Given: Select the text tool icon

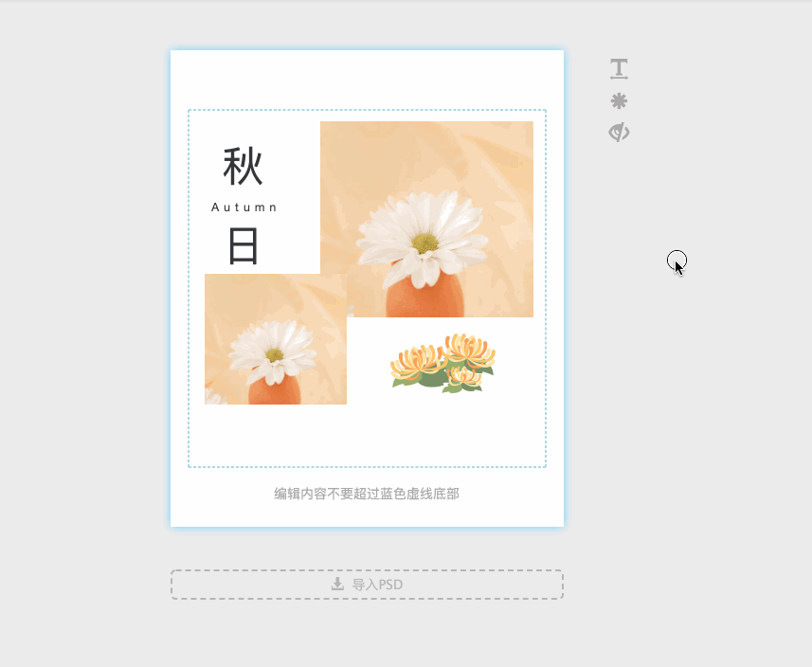Looking at the screenshot, I should [619, 69].
